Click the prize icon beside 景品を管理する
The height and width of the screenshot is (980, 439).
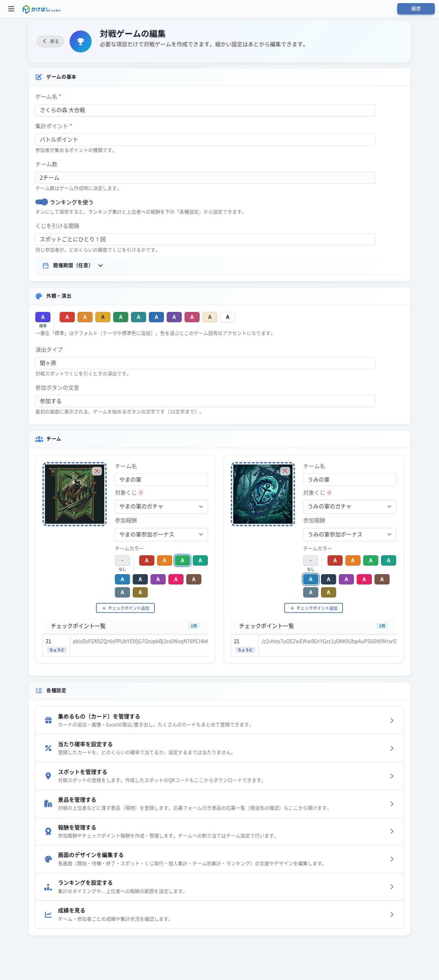pos(48,803)
